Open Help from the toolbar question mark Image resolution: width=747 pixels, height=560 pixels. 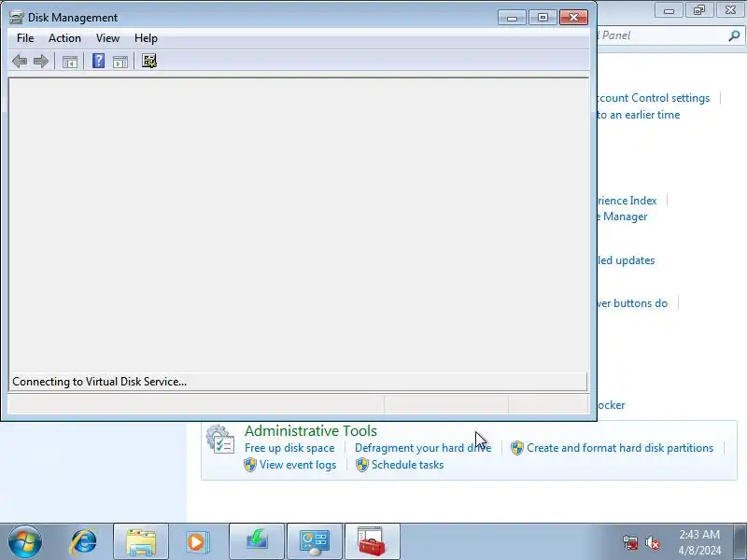(99, 61)
